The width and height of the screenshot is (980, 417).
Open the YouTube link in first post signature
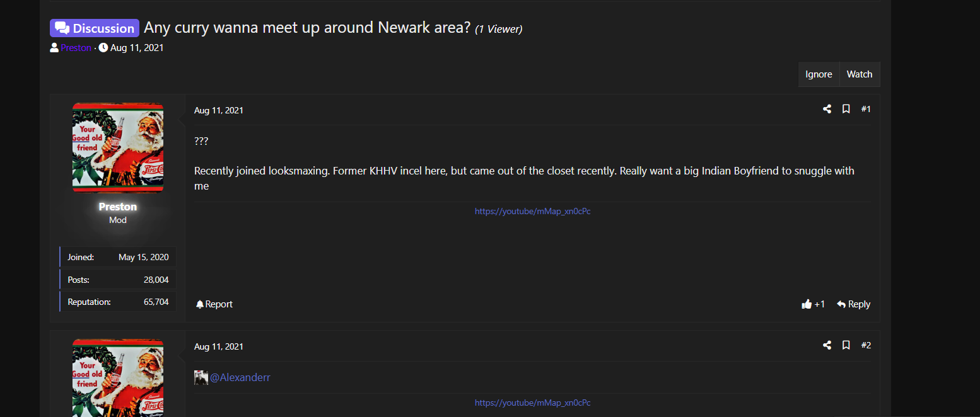(x=532, y=212)
